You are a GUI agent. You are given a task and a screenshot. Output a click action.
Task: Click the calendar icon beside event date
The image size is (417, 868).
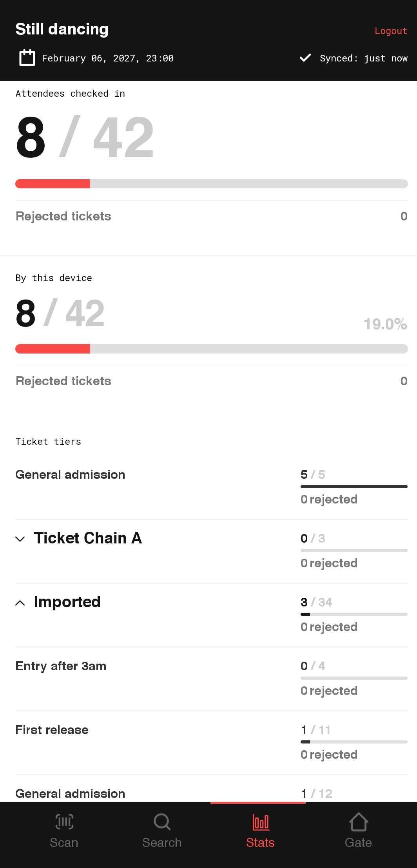pos(27,58)
